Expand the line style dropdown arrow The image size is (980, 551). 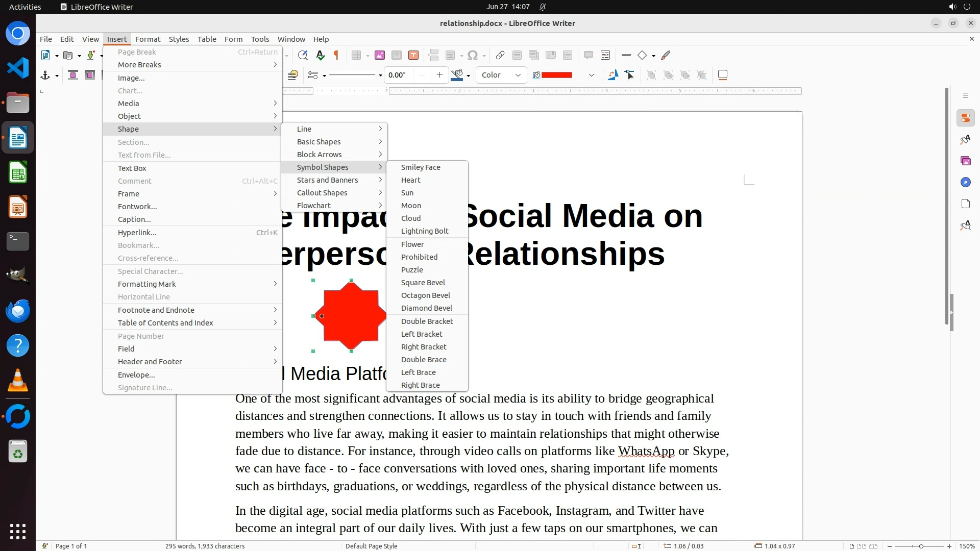380,76
